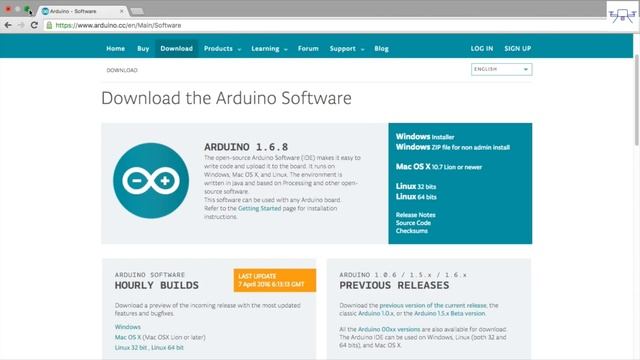This screenshot has width=640, height=360.
Task: Open the Source Code link
Action: click(x=413, y=223)
